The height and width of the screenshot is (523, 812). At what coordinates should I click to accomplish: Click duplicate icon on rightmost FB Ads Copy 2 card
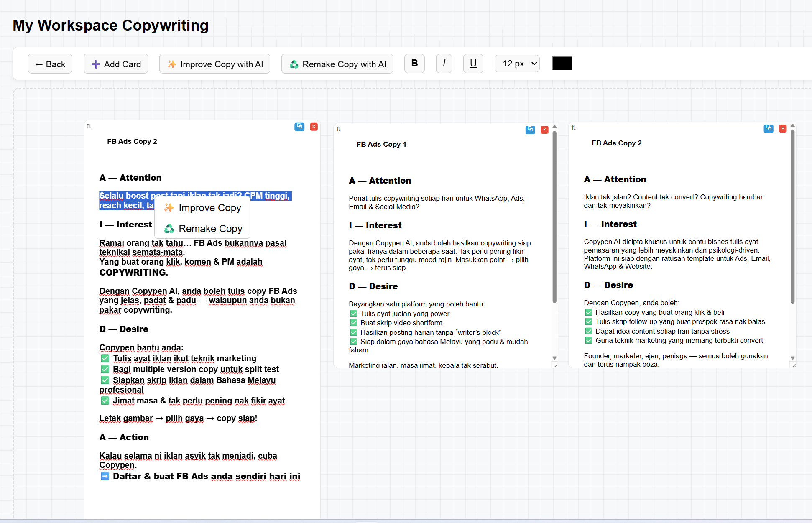pyautogui.click(x=769, y=128)
